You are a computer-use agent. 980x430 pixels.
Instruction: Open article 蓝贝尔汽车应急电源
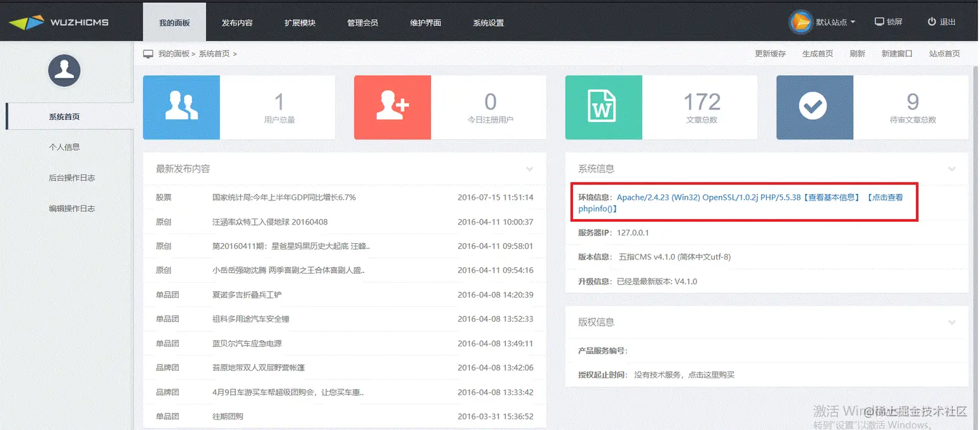[247, 344]
